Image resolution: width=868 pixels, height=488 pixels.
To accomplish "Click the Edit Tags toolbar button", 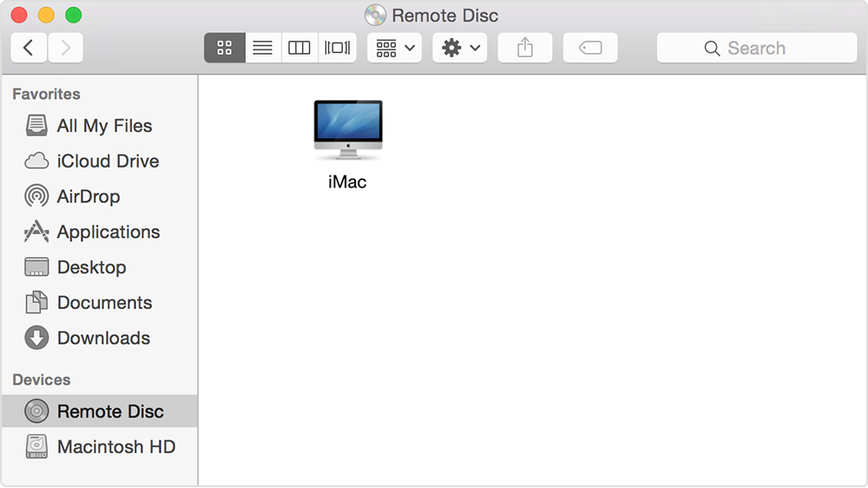I will pyautogui.click(x=590, y=48).
